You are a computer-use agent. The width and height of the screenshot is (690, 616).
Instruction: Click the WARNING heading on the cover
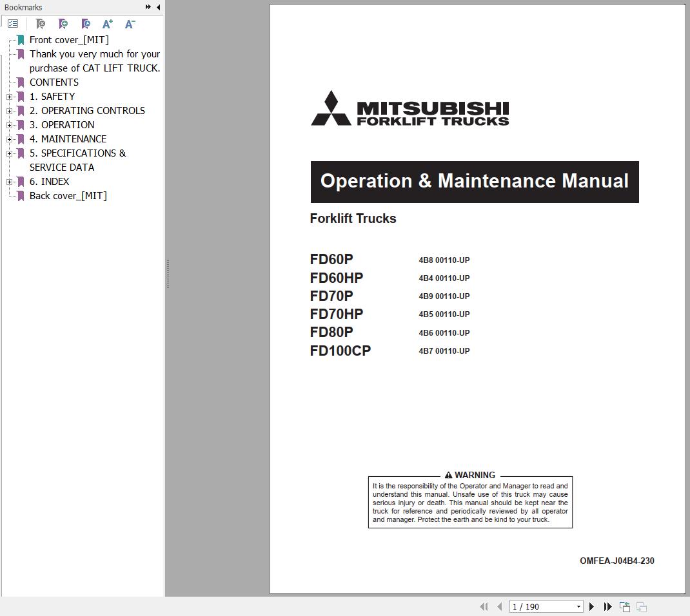(470, 475)
